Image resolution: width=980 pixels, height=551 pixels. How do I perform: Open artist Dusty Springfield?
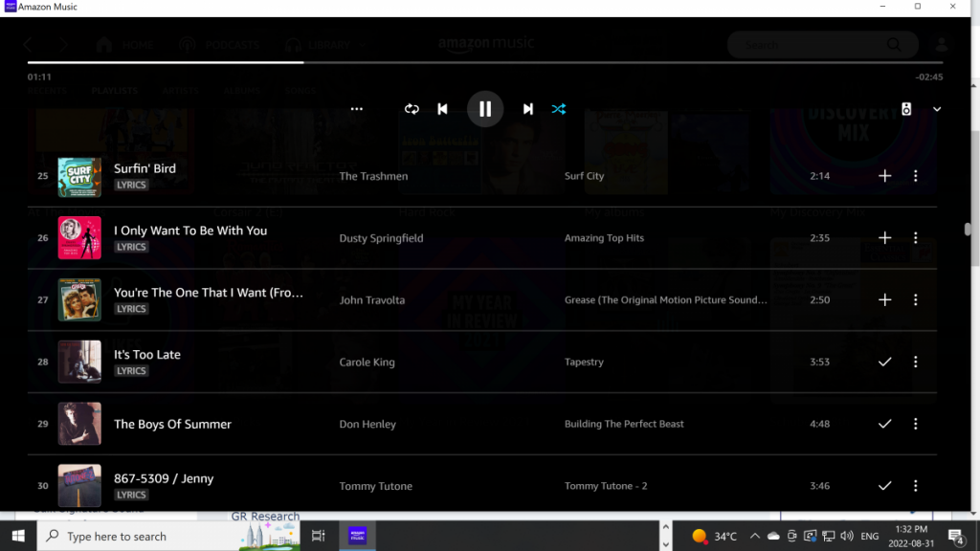(x=381, y=238)
